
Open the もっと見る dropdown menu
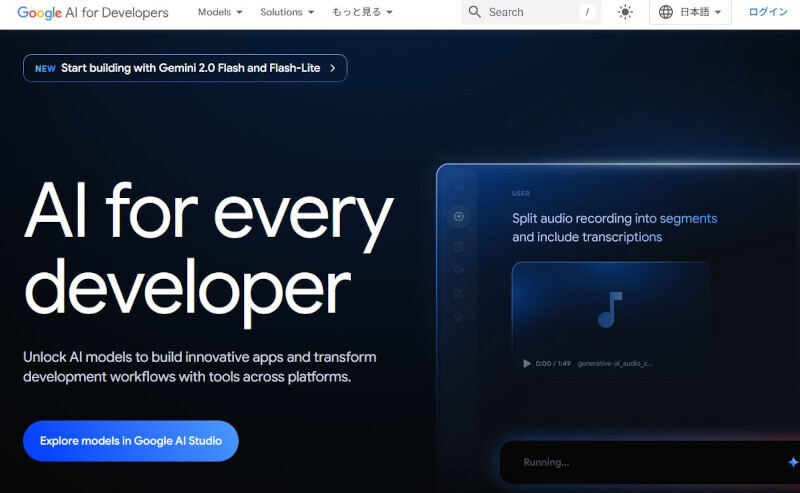(x=362, y=12)
